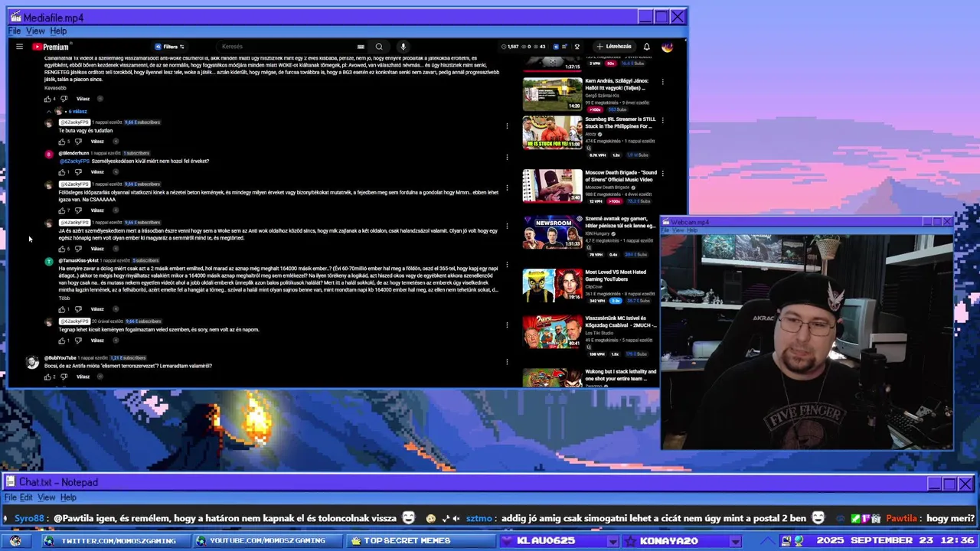980x551 pixels.
Task: Like the 'Te buta vagy és tudatlan' comment
Action: tap(62, 142)
